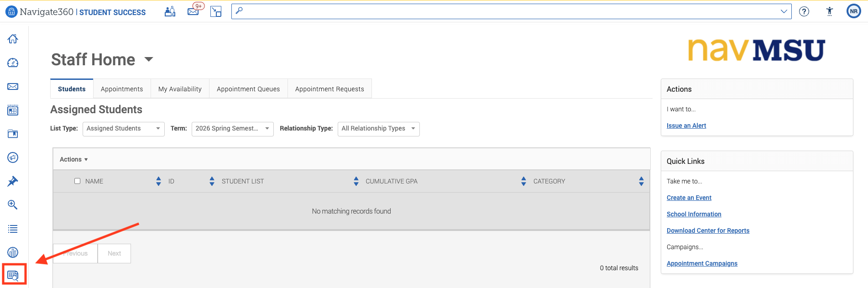Open the highlighted report search icon
The height and width of the screenshot is (288, 868).
click(x=13, y=275)
